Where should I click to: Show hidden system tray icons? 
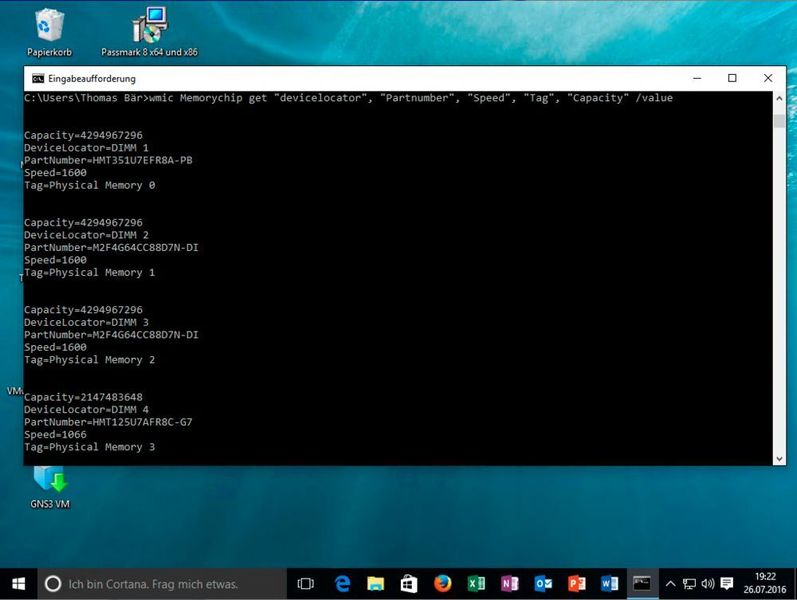point(670,584)
